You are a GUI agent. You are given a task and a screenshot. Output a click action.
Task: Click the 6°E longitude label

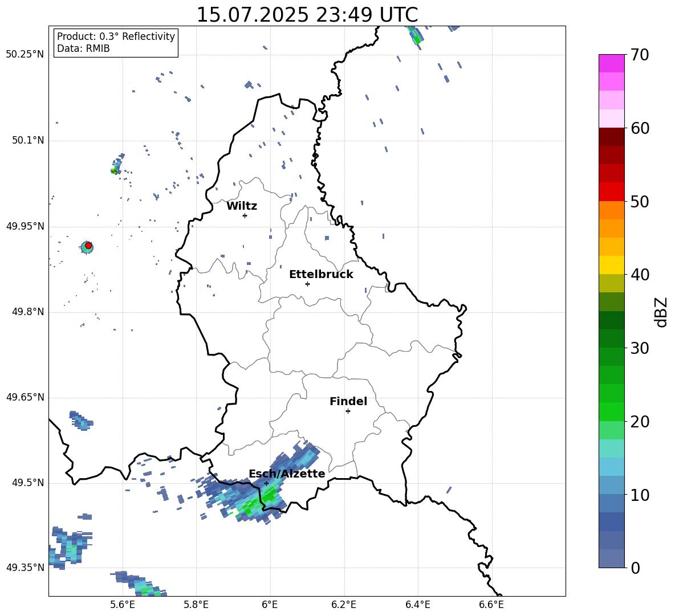point(270,605)
